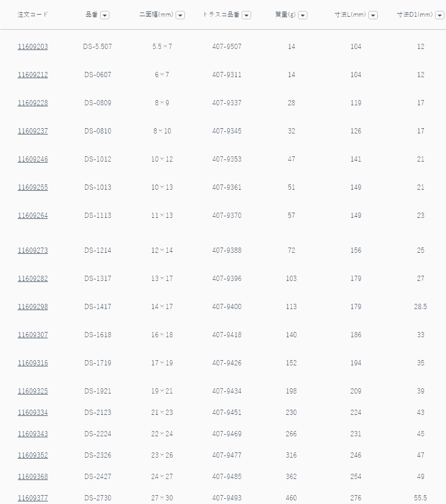Expand the トラスコ品番 column dropdown arrow

246,15
